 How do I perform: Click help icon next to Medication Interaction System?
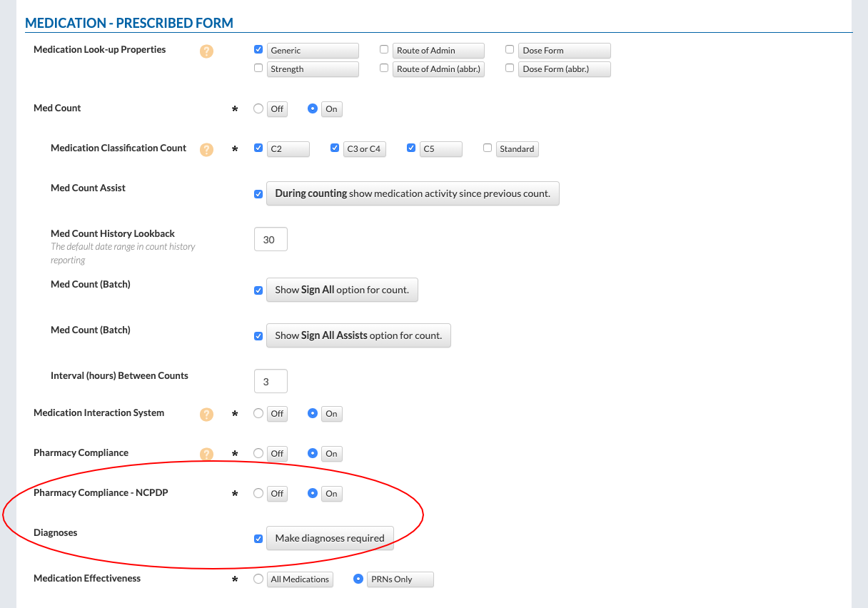pyautogui.click(x=206, y=415)
